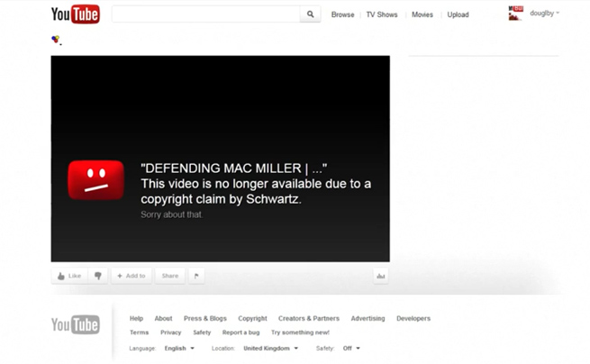Screen dimensions: 590x364
Task: Open the Movies section
Action: (x=422, y=14)
